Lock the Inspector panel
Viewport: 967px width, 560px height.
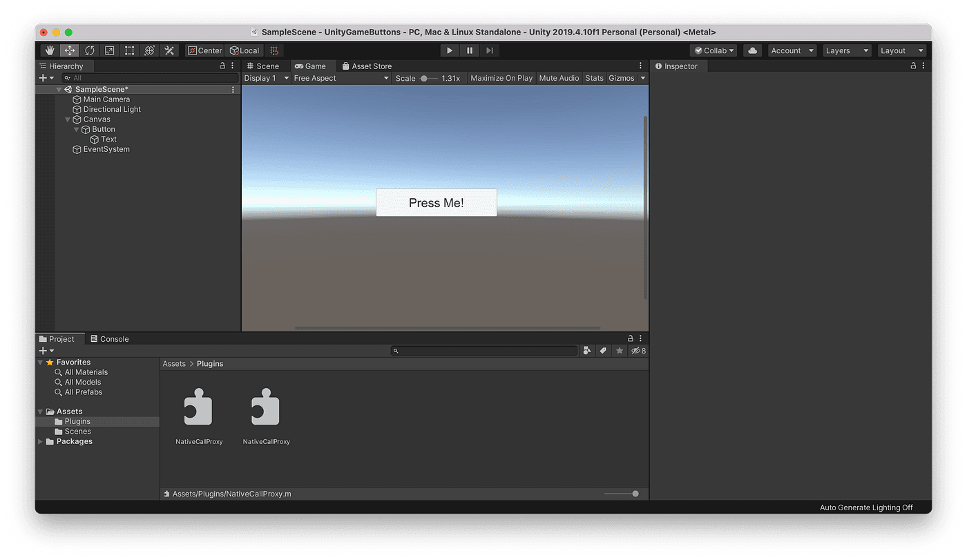913,66
